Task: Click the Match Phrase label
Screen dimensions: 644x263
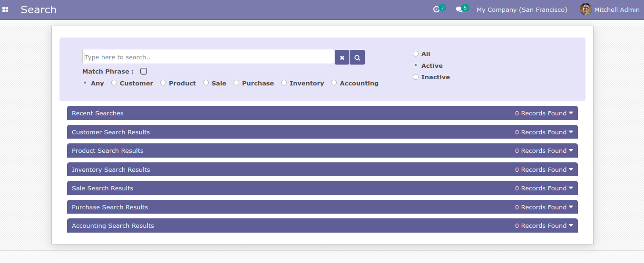Action: tap(108, 71)
